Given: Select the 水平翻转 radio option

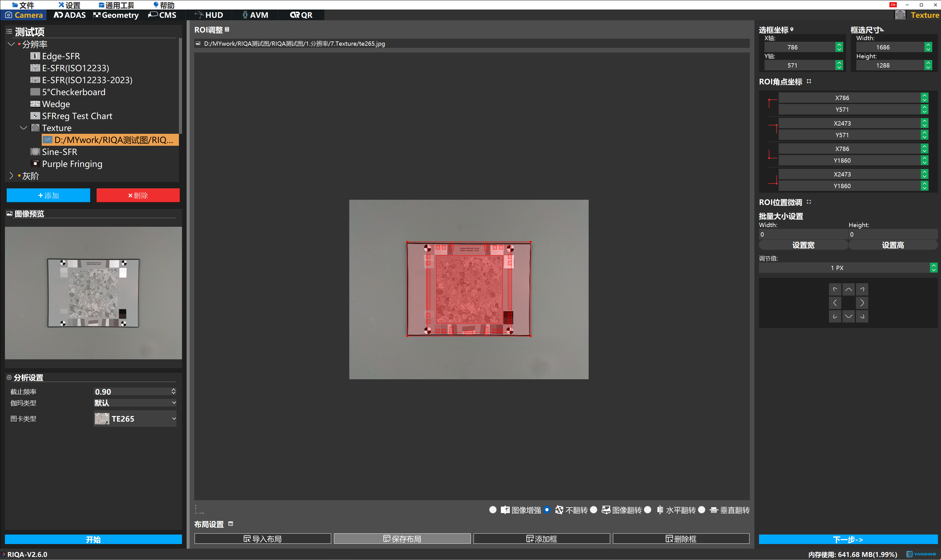Looking at the screenshot, I should pos(648,510).
